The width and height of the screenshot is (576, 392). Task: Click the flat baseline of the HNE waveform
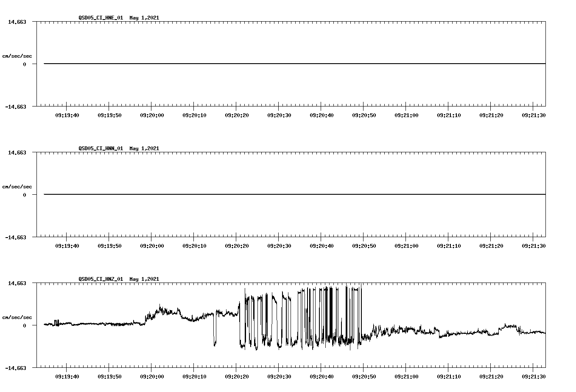(254, 64)
